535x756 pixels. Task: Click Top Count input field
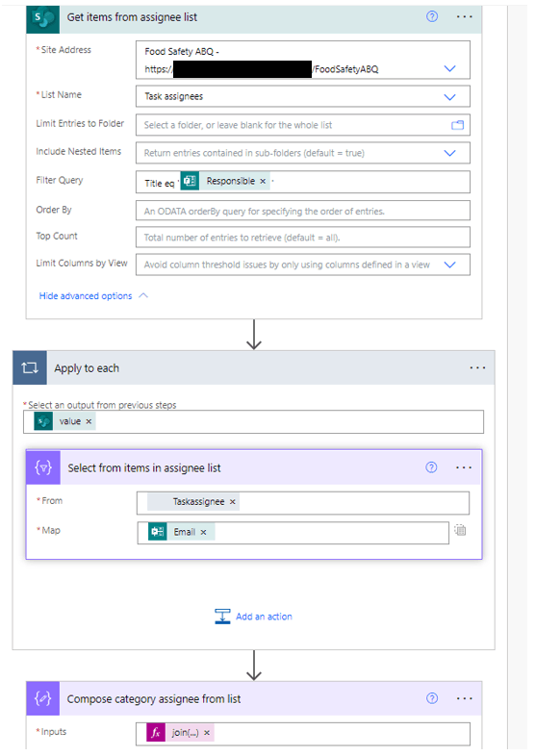click(x=303, y=238)
